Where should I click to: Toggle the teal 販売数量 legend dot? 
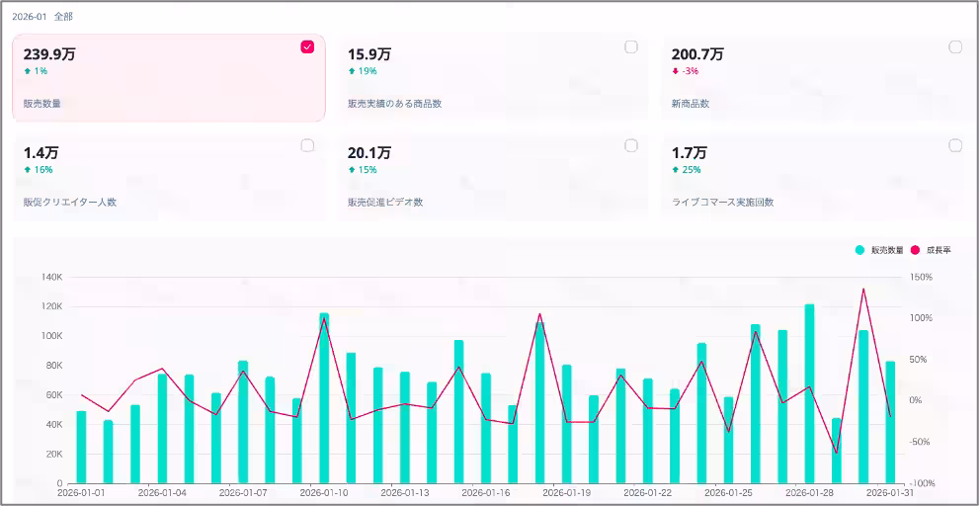(859, 250)
